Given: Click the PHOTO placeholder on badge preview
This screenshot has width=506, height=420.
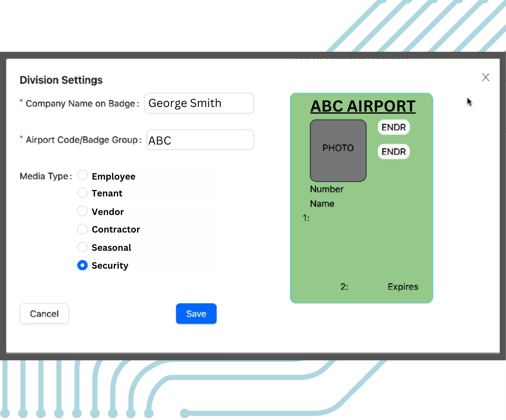Looking at the screenshot, I should point(338,151).
